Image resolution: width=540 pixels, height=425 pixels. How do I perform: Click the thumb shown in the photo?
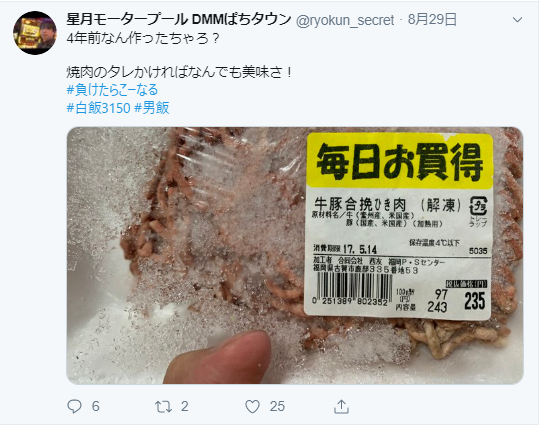[218, 357]
